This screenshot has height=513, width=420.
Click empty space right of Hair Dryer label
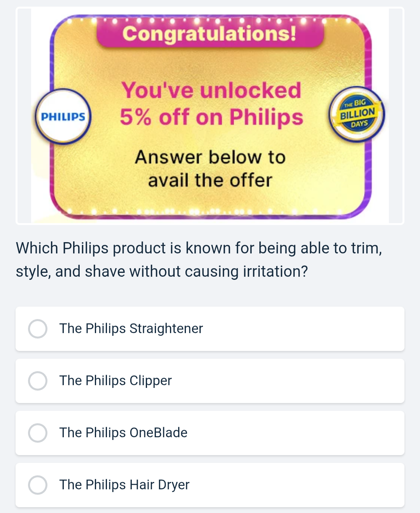click(x=296, y=485)
